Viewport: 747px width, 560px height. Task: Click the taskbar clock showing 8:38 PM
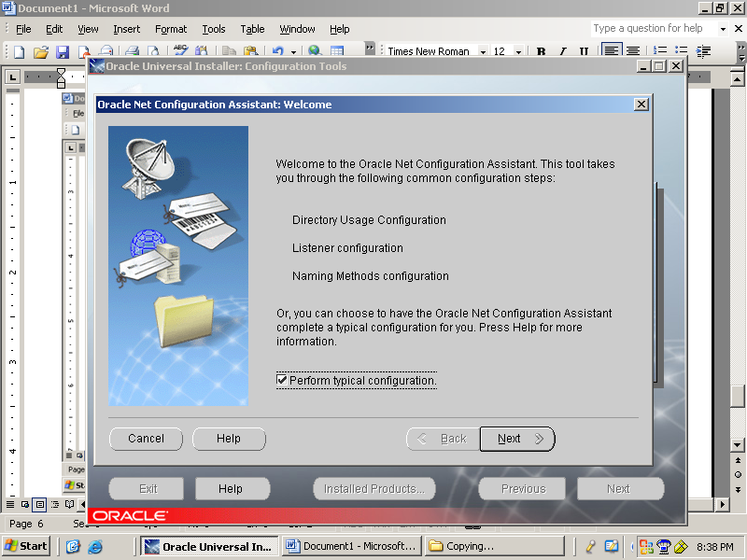tap(714, 547)
